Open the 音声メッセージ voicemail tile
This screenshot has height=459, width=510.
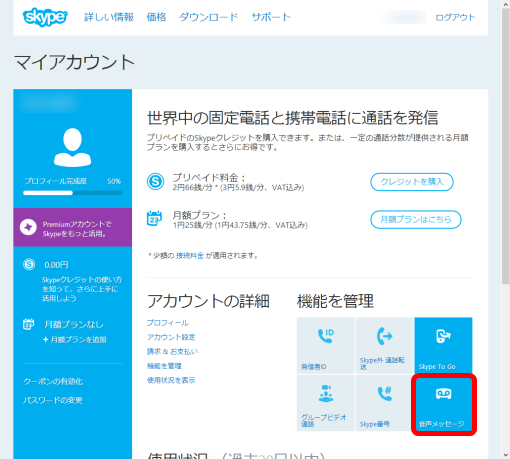click(443, 404)
